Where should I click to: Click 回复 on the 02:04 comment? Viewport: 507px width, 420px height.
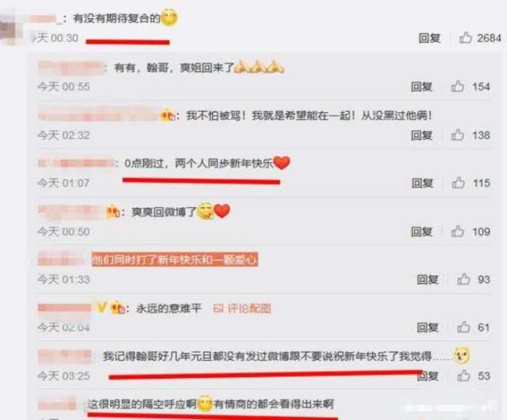point(427,327)
